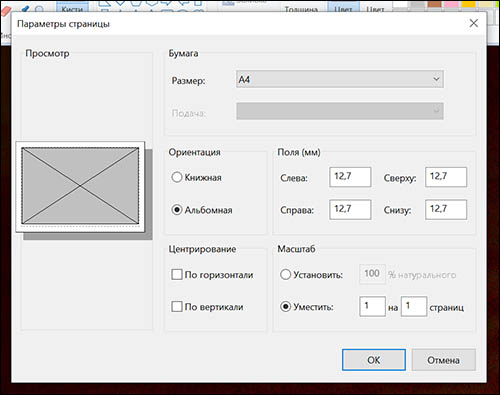Select the pink color swatch in Paint
This screenshot has height=395, width=500.
(x=452, y=4)
